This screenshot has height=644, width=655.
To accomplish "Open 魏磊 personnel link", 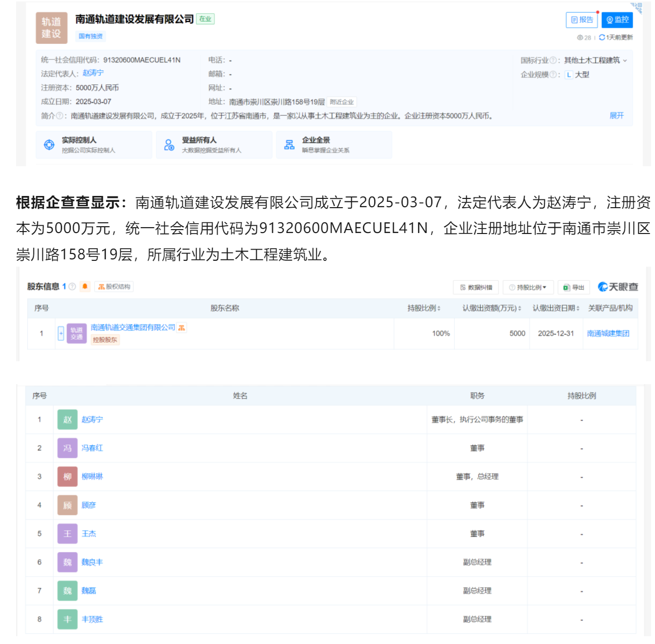I will (x=89, y=590).
